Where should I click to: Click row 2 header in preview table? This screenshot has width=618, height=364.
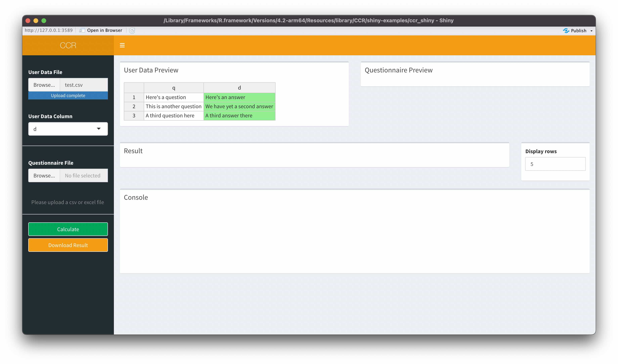point(134,106)
